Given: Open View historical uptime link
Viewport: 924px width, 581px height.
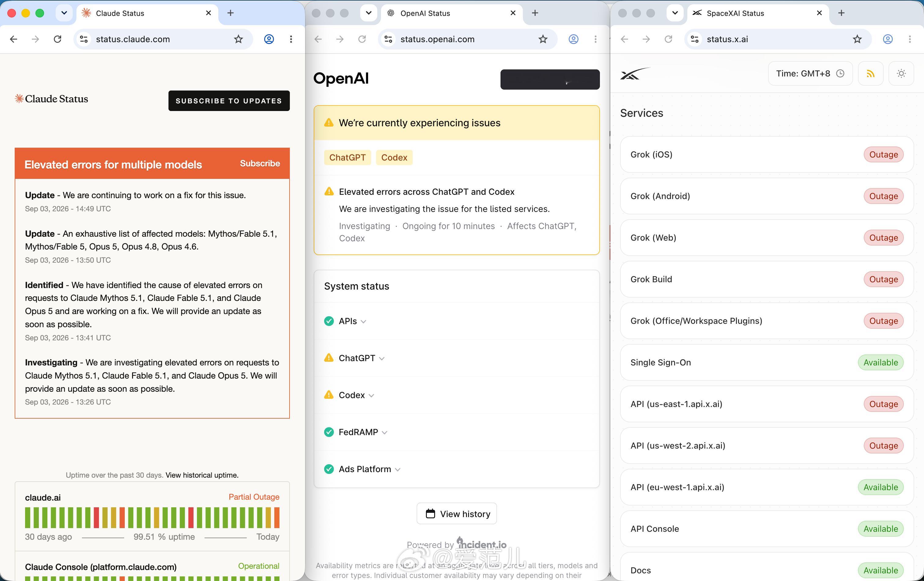Looking at the screenshot, I should click(202, 475).
